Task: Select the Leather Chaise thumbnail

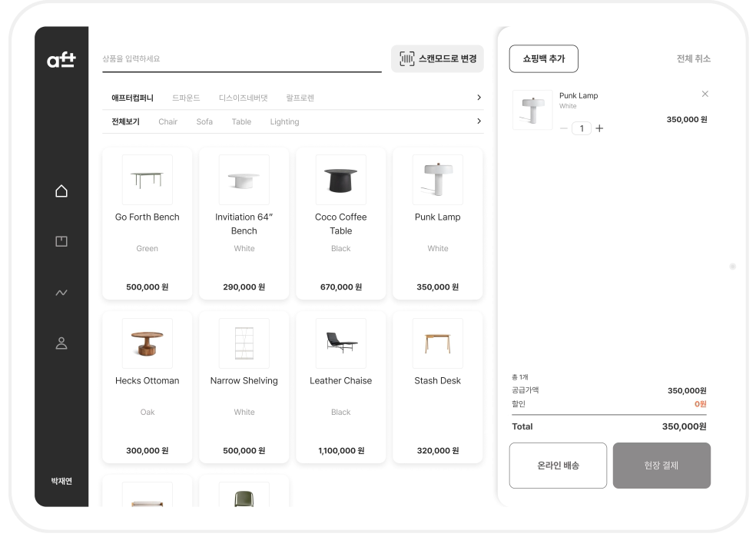Action: pyautogui.click(x=341, y=343)
